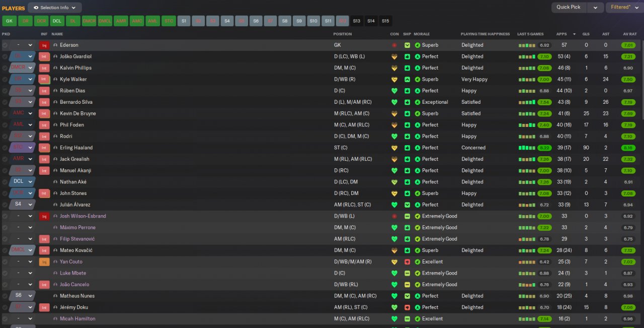Click the person icon next to Nathan Aké
The width and height of the screenshot is (644, 328).
pyautogui.click(x=55, y=182)
